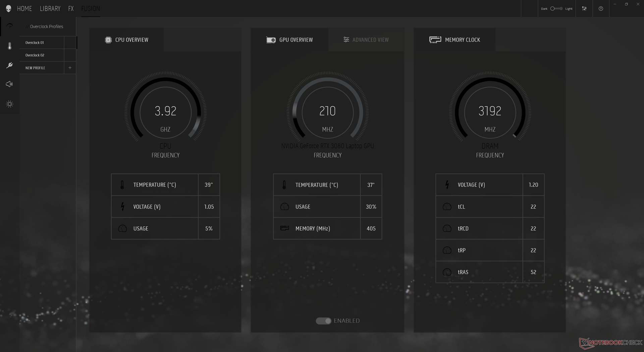Toggle the ENABLED switch in GPU panel

coord(323,321)
